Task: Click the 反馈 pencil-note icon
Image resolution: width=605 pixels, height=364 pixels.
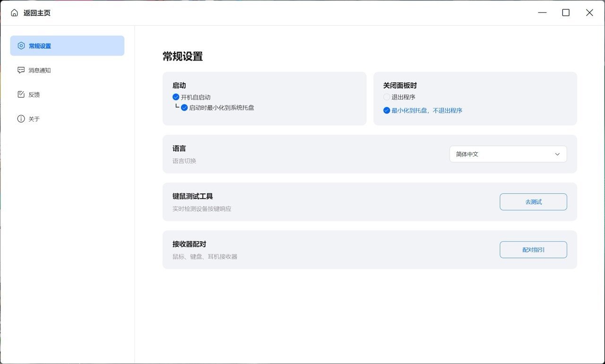Action: point(21,95)
